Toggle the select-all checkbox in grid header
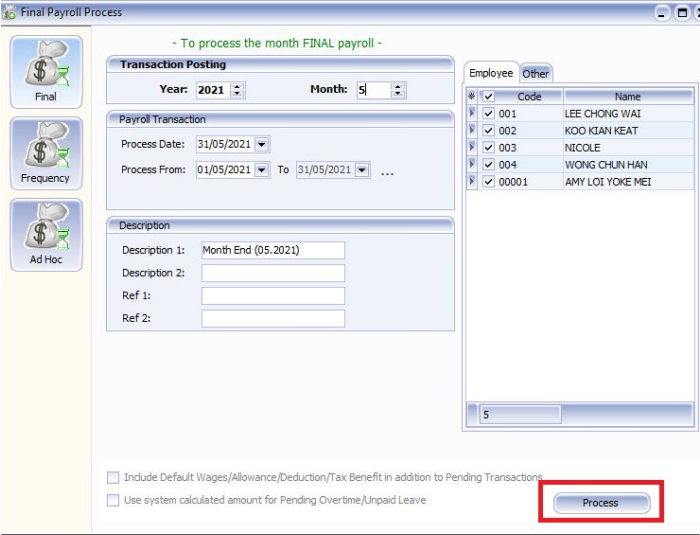The height and width of the screenshot is (535, 700). tap(488, 97)
